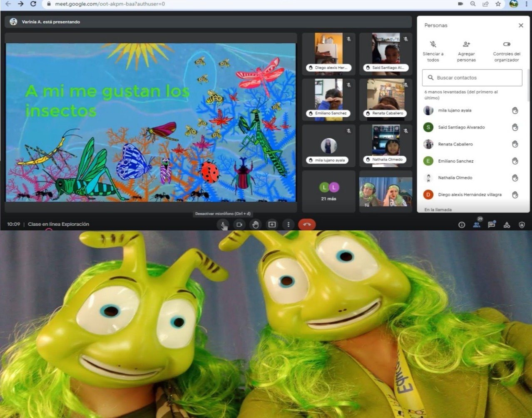
Task: Click the present screen icon
Action: pyautogui.click(x=272, y=225)
